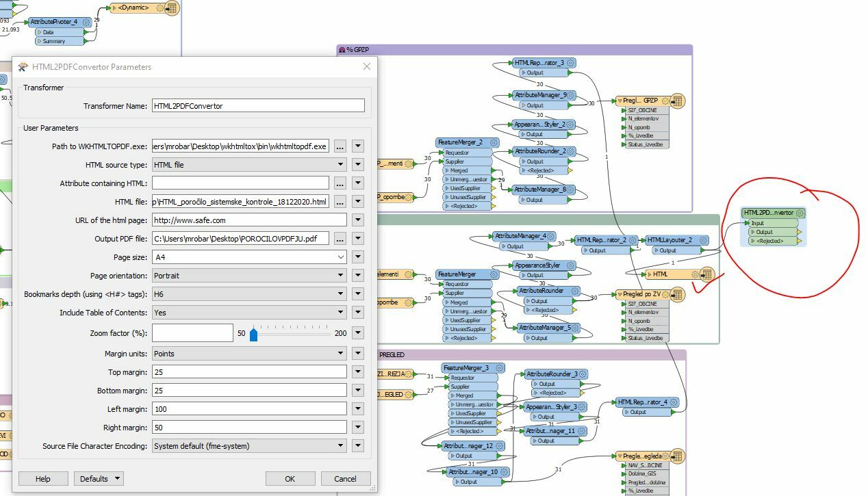Open the Margin units dropdown
The width and height of the screenshot is (868, 496).
click(249, 354)
